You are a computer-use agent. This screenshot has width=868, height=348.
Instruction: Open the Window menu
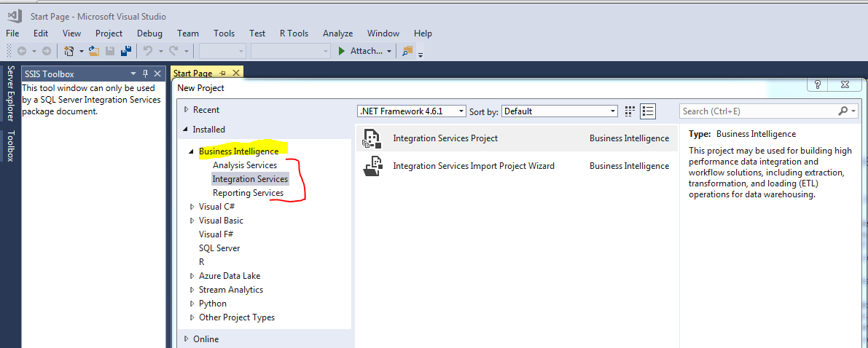pos(383,33)
